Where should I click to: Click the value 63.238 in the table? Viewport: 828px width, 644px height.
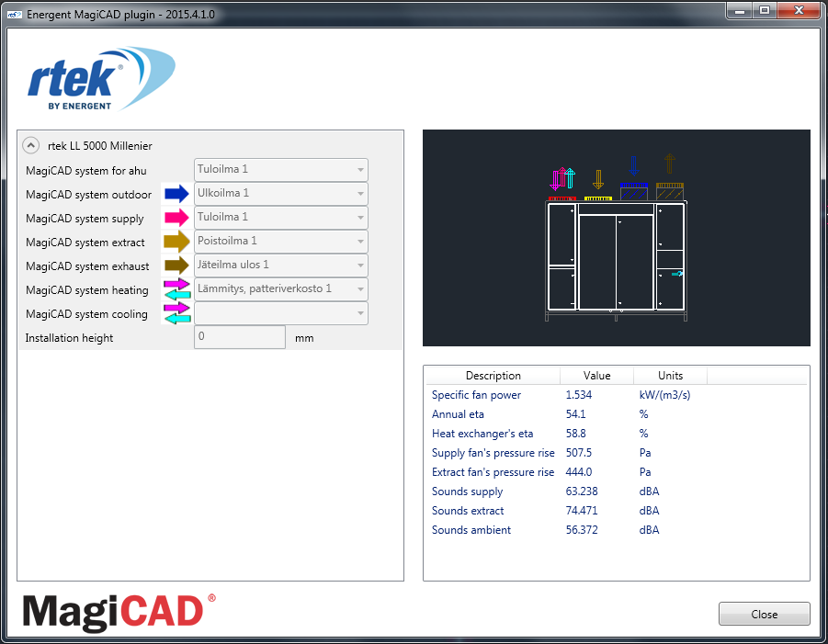click(x=582, y=491)
